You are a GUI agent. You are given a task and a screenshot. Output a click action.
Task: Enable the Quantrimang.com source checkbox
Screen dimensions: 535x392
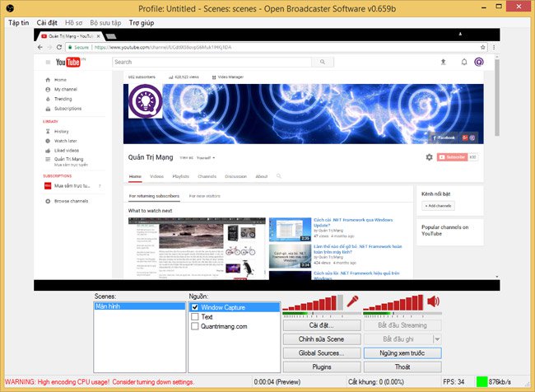point(195,326)
